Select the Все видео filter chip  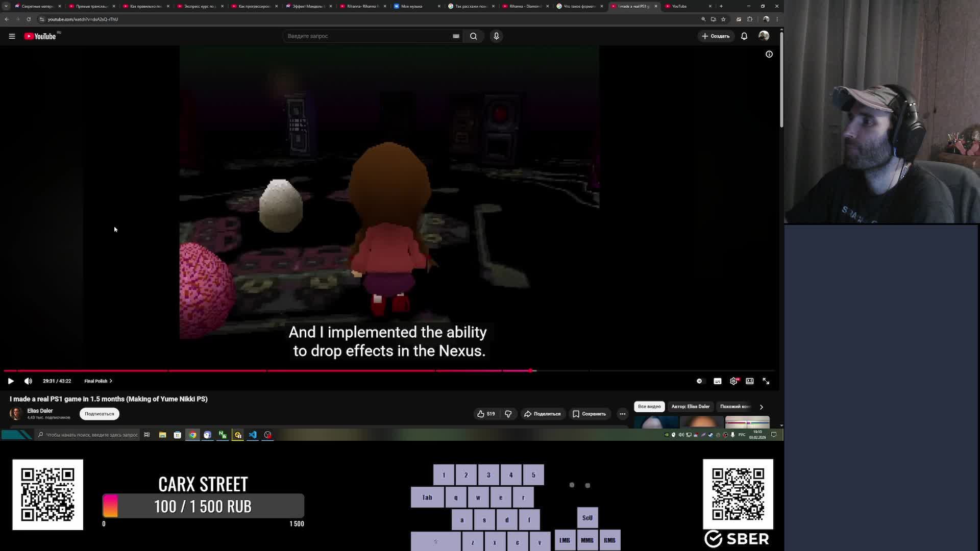click(649, 407)
